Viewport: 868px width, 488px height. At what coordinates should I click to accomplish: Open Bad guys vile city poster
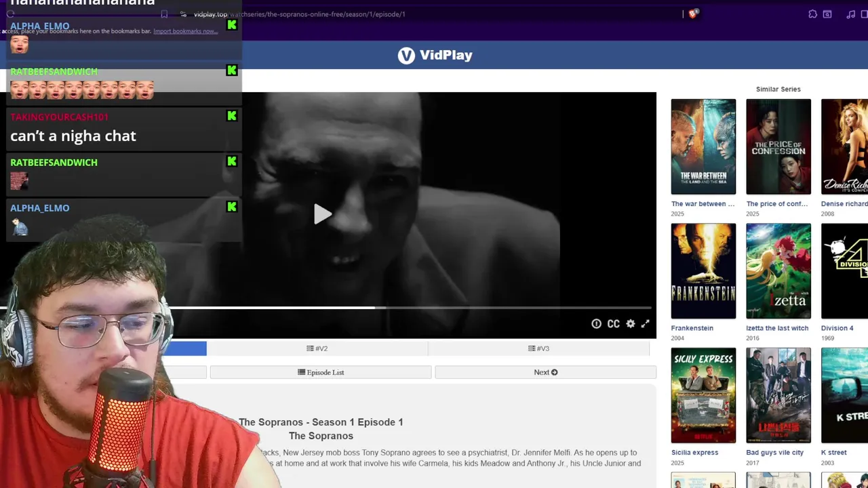(x=778, y=395)
